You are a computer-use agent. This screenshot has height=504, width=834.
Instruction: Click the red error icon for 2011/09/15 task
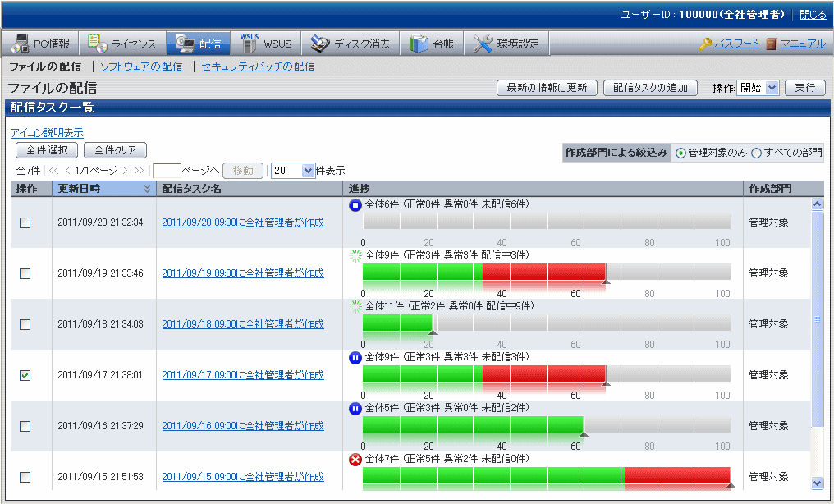(x=355, y=459)
